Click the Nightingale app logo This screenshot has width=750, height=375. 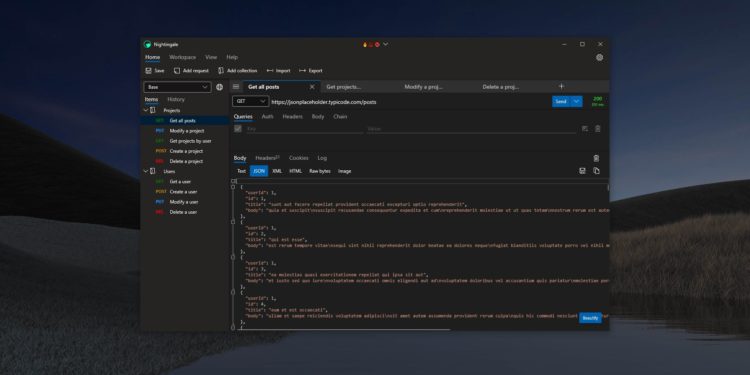pyautogui.click(x=147, y=44)
